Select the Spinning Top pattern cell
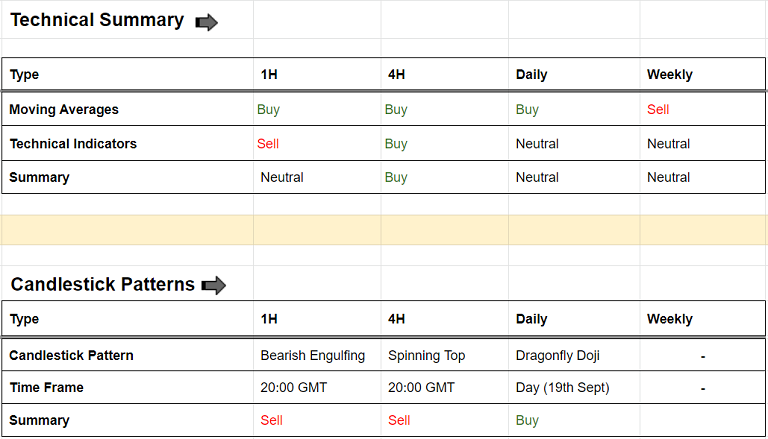The height and width of the screenshot is (439, 768). pos(426,355)
